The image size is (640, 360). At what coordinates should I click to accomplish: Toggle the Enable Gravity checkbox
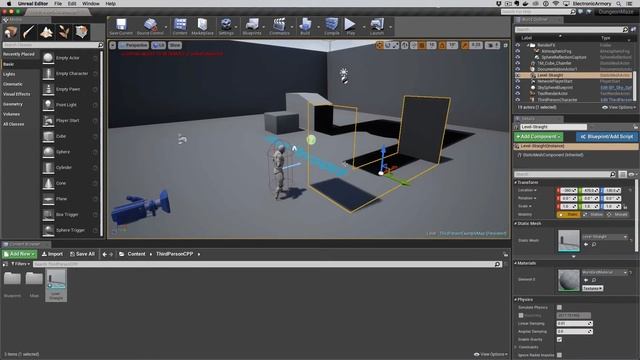click(x=559, y=339)
